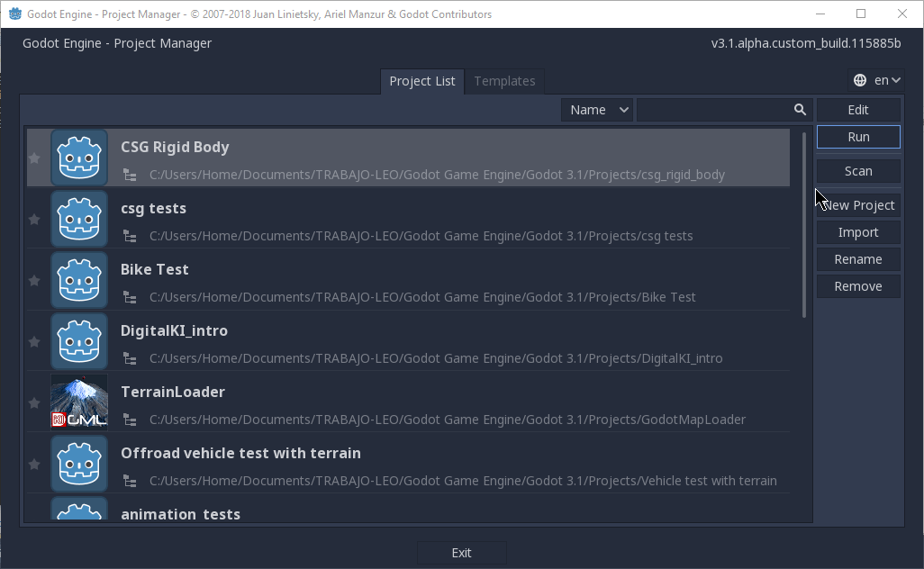Click the Godot icon of Bike Test
Image resolution: width=924 pixels, height=569 pixels.
(x=79, y=280)
